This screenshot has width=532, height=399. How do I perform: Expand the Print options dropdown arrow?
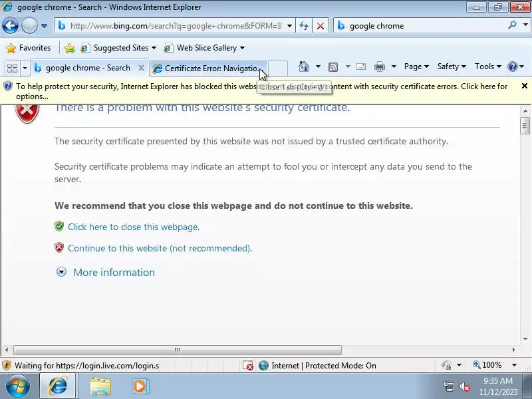394,66
